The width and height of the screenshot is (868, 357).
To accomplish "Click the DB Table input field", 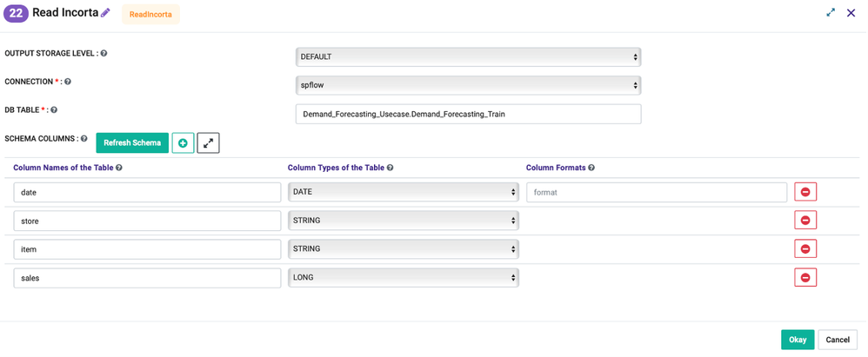I will point(468,114).
